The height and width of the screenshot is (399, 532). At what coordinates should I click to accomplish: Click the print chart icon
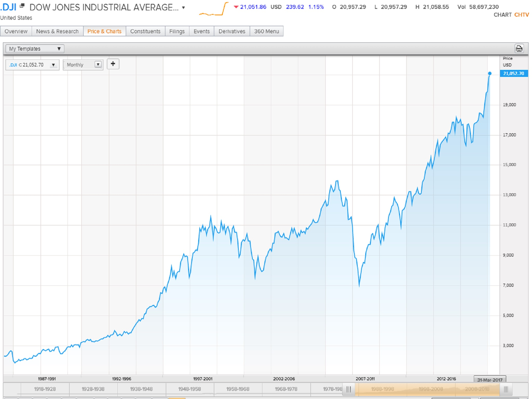click(519, 49)
